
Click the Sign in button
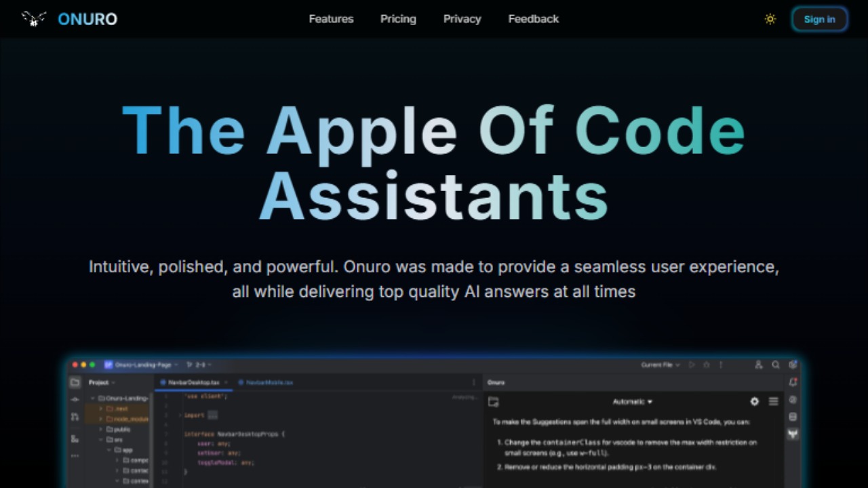coord(819,19)
